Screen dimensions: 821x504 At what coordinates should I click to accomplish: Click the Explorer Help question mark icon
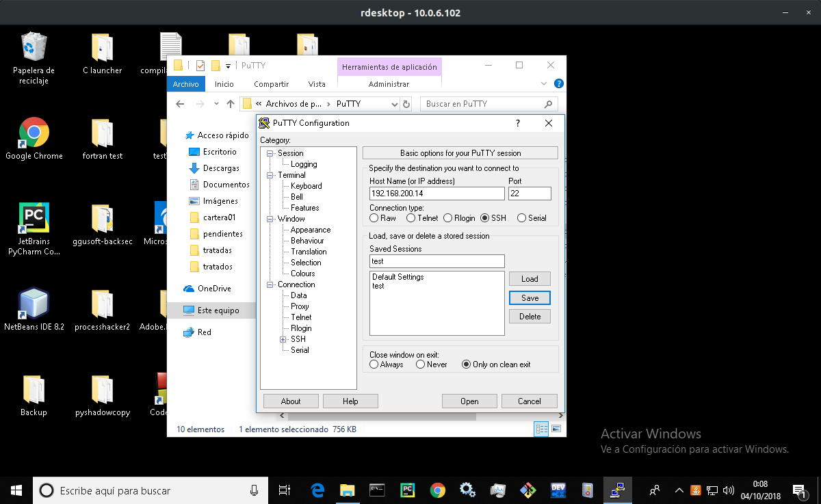(559, 83)
